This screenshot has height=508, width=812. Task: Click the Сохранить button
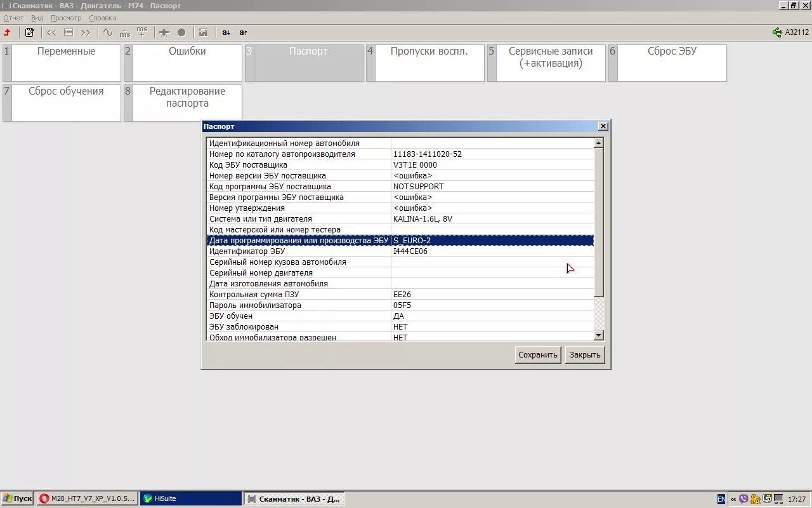tap(538, 355)
